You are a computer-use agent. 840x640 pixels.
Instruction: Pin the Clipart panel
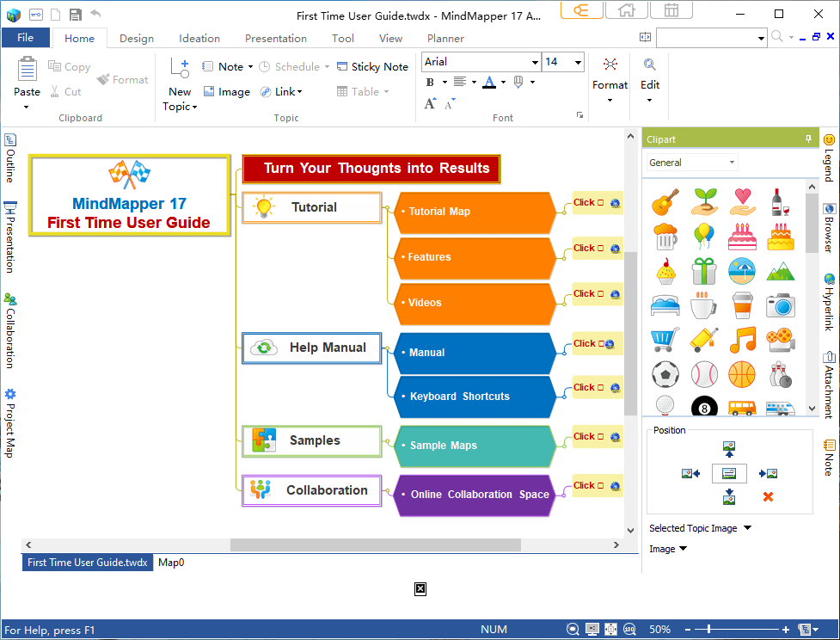coord(808,138)
